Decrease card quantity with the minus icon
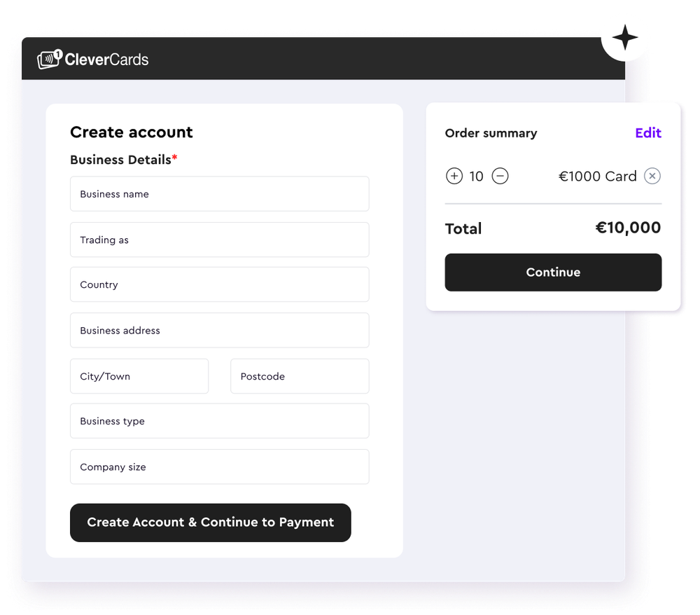Screen dimensions: 700x615 click(500, 176)
